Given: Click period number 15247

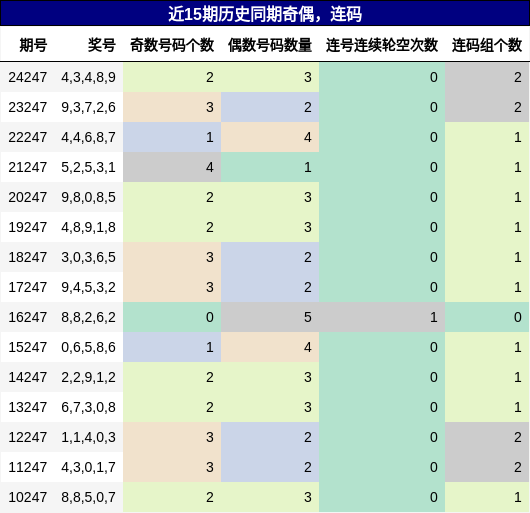Looking at the screenshot, I should [x=28, y=347].
